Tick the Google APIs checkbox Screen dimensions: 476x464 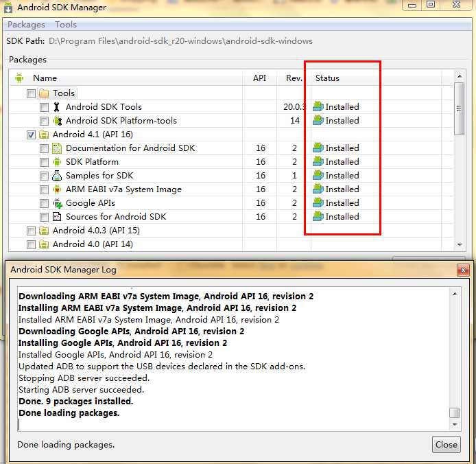tap(44, 203)
